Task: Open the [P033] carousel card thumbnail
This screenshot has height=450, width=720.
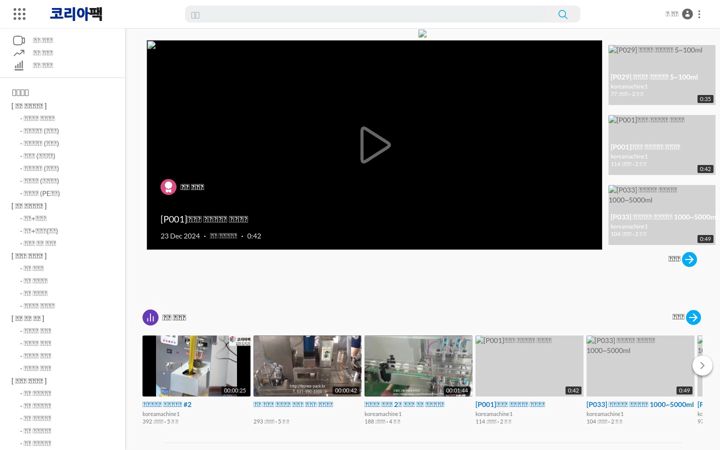Action: click(640, 366)
